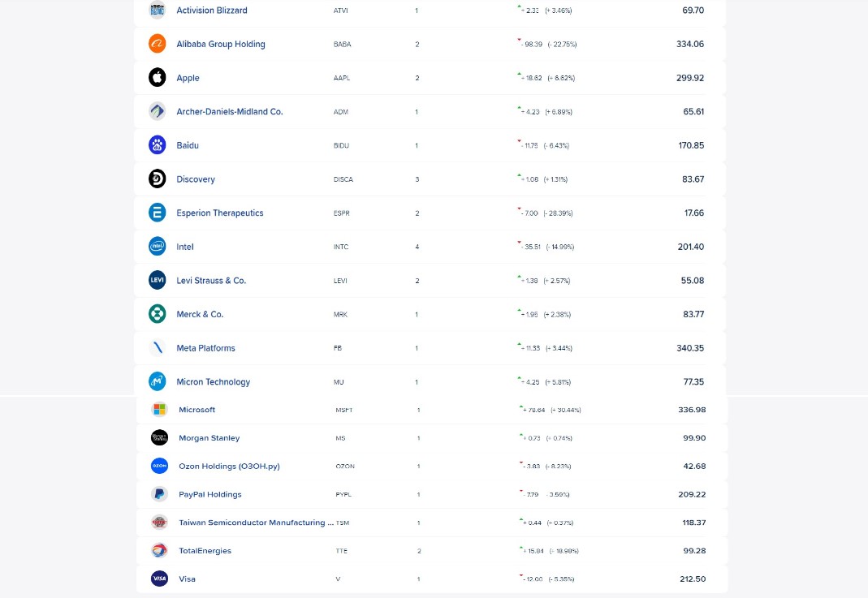The width and height of the screenshot is (868, 598).
Task: Click the Apple logo icon
Action: tap(158, 77)
